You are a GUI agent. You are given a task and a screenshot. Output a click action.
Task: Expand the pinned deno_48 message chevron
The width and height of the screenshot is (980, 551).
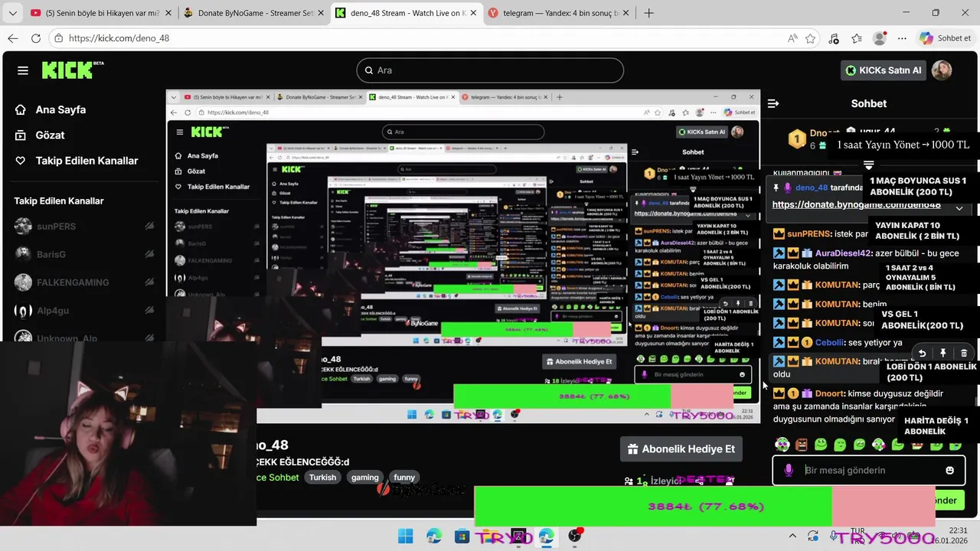click(959, 207)
